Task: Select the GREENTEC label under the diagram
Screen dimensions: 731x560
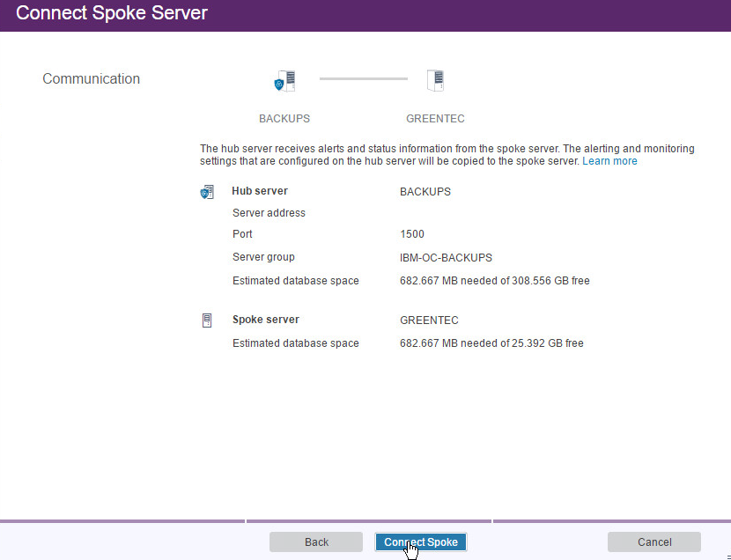Action: tap(435, 119)
